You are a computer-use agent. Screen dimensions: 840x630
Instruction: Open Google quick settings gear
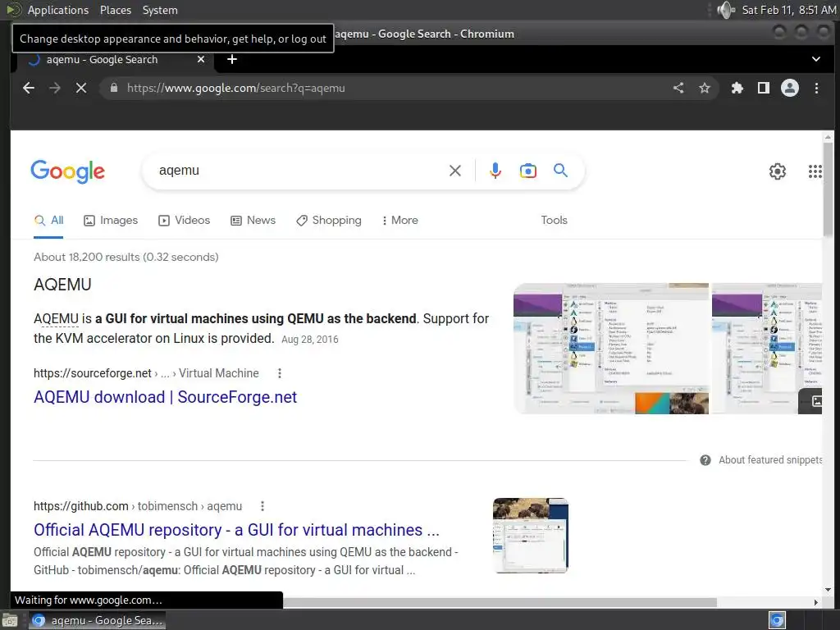click(778, 171)
